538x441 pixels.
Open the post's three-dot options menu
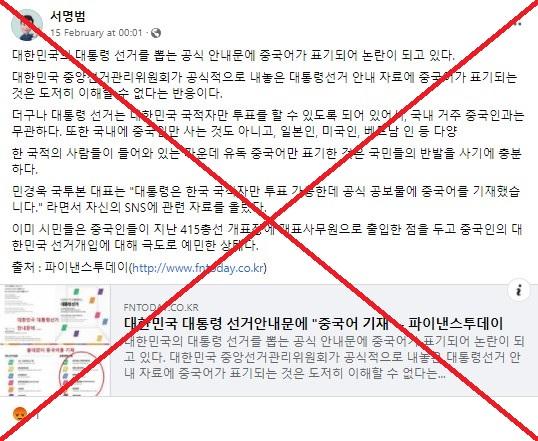(515, 24)
